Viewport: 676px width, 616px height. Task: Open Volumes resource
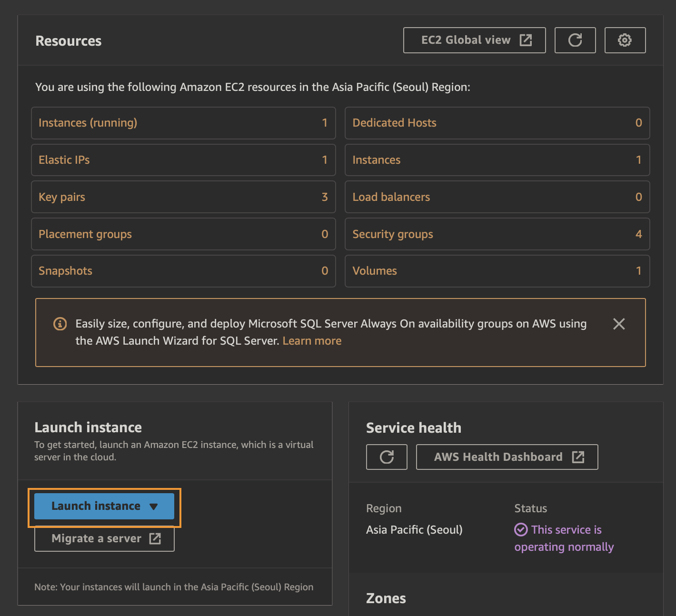click(497, 271)
